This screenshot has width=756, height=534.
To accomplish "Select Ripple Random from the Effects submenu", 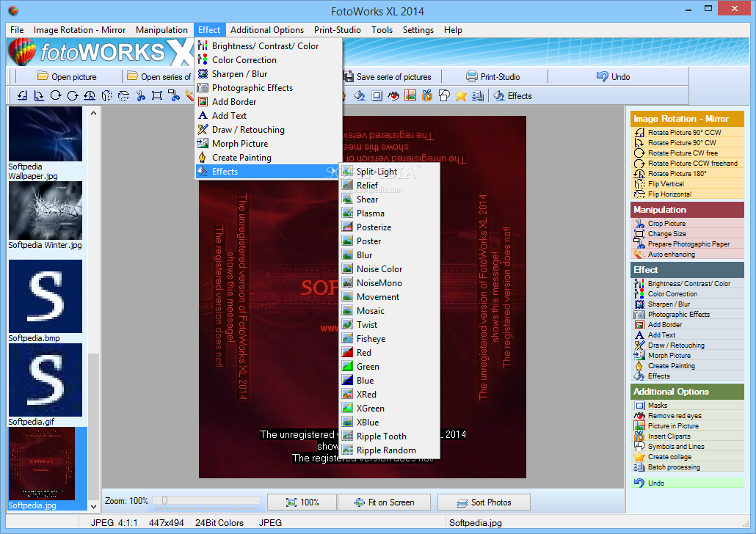I will click(390, 450).
